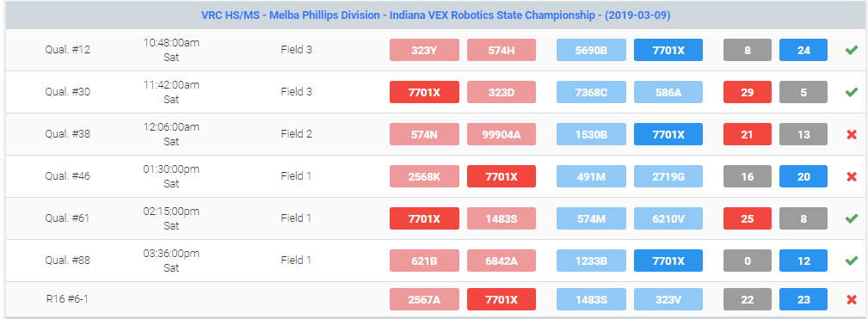Screen dimensions: 868x319
Task: Select team 6210V in Qual. #61
Action: coord(668,218)
